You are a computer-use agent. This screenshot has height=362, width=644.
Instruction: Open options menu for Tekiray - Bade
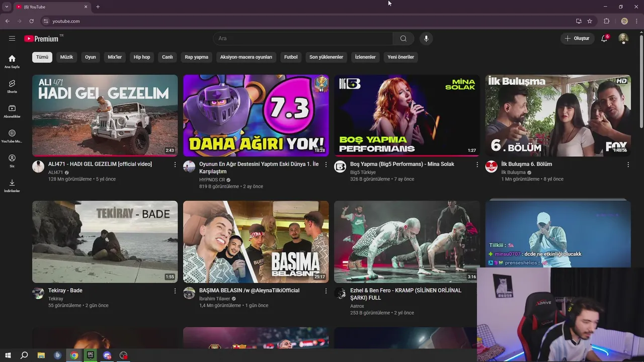pos(175,291)
